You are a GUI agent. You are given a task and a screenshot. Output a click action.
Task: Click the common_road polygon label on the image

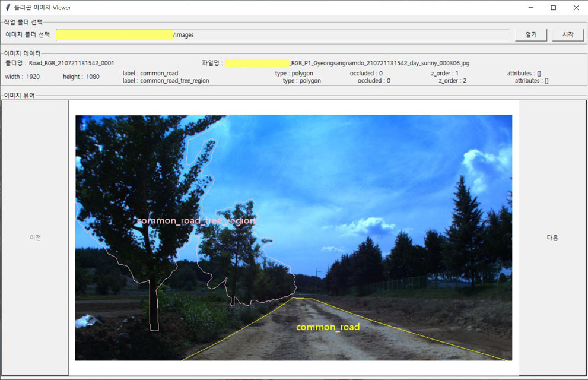click(x=328, y=327)
